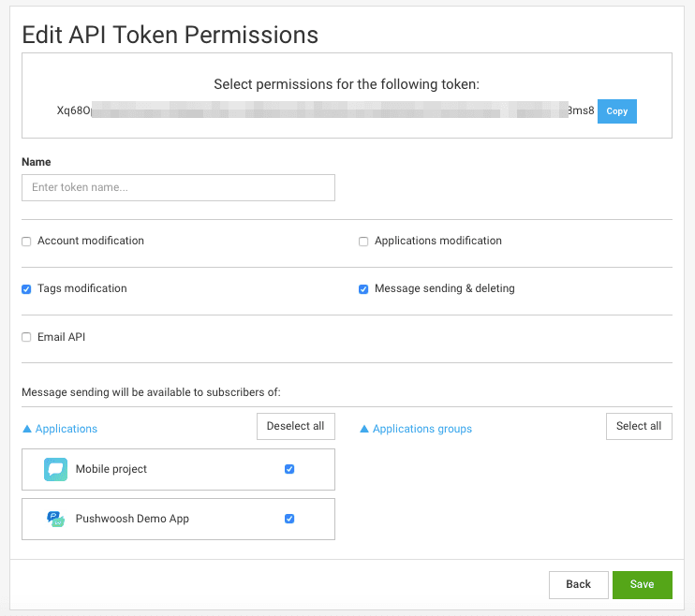
Task: Uncheck the Mobile project application checkbox
Action: (x=289, y=469)
